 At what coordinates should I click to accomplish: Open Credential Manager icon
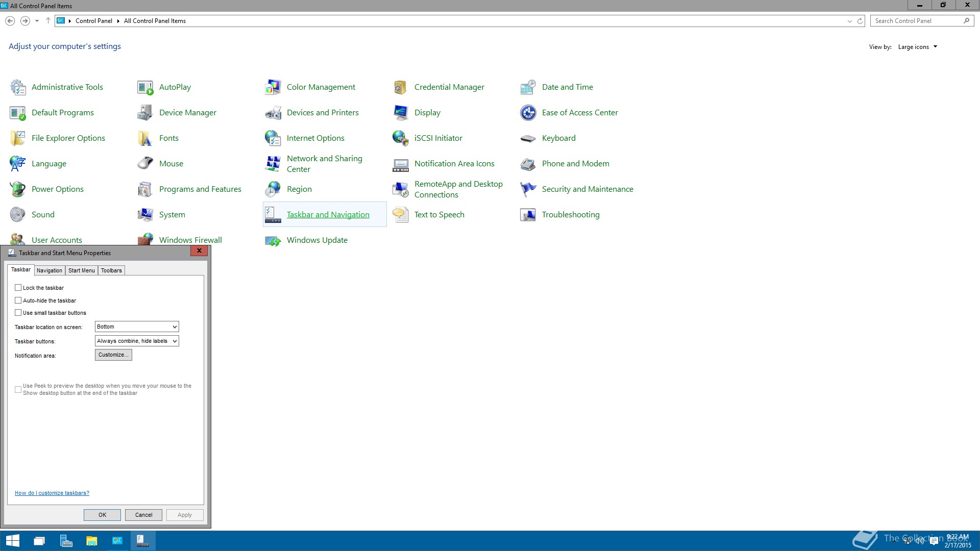pos(401,87)
